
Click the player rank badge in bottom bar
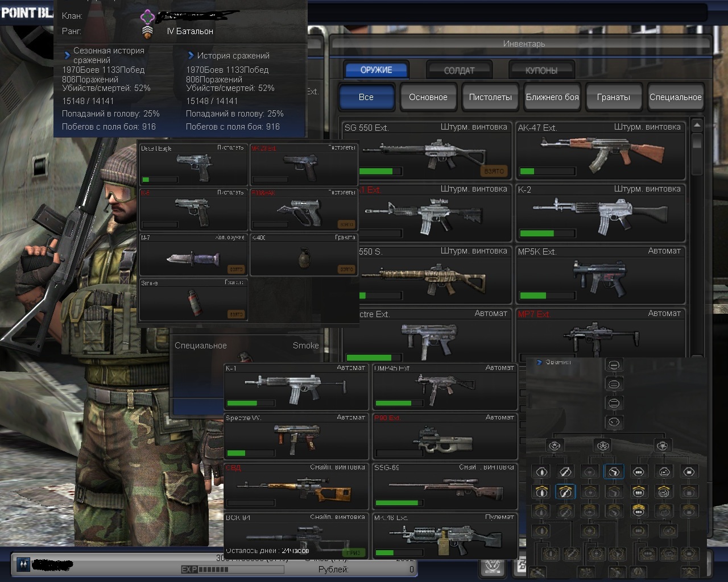[24, 564]
